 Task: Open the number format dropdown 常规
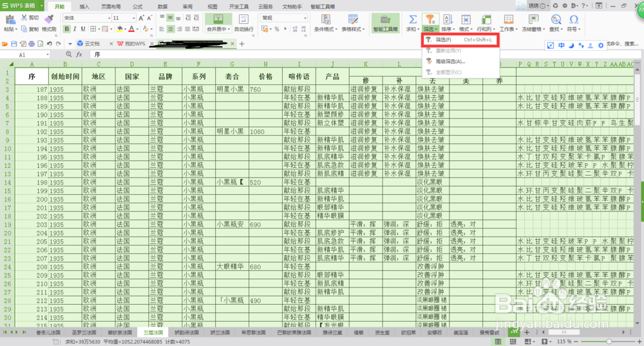click(305, 18)
